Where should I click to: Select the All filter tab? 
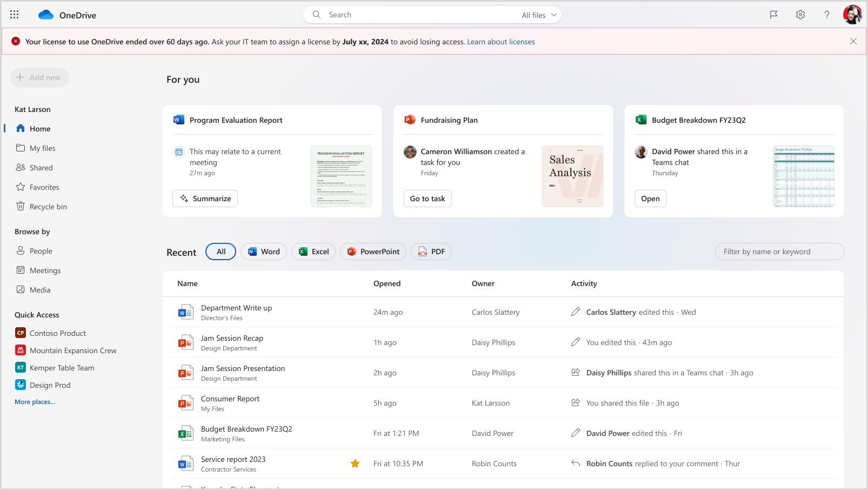click(x=221, y=251)
